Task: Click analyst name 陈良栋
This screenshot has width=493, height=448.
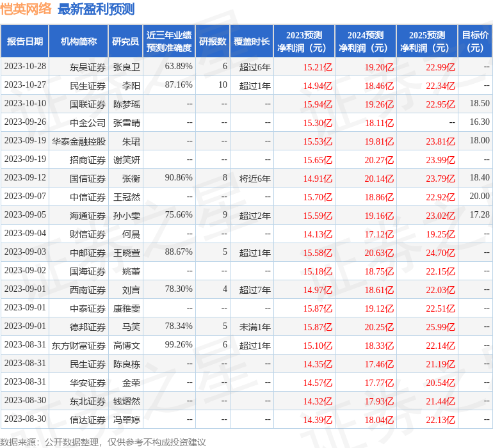Action: pyautogui.click(x=126, y=364)
